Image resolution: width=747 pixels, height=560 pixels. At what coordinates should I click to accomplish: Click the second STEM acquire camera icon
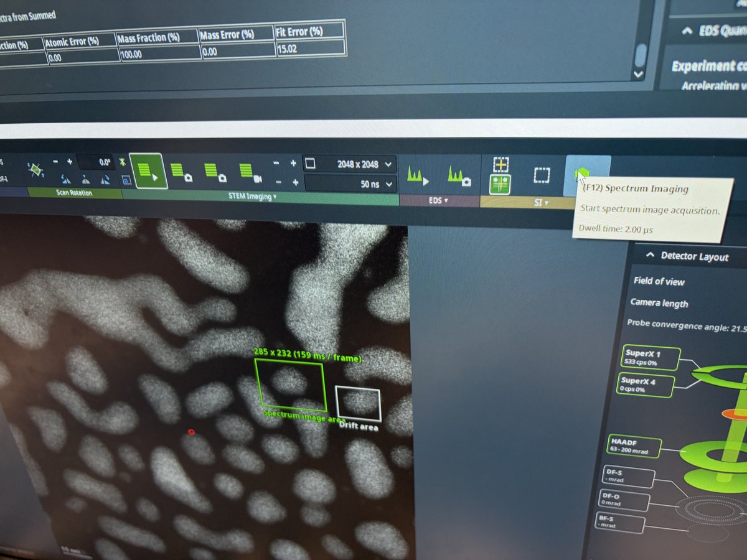[216, 172]
